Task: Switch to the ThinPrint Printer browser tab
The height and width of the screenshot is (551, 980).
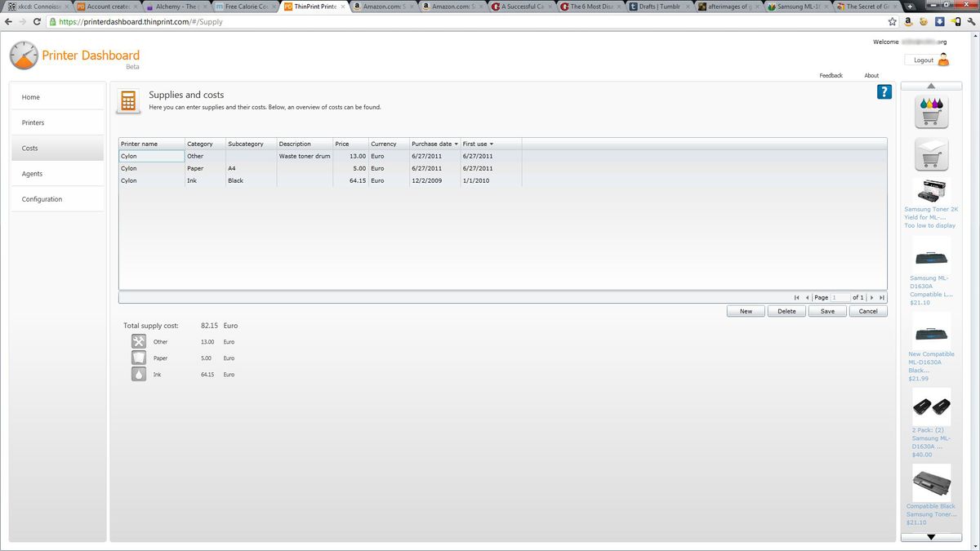Action: pos(313,6)
